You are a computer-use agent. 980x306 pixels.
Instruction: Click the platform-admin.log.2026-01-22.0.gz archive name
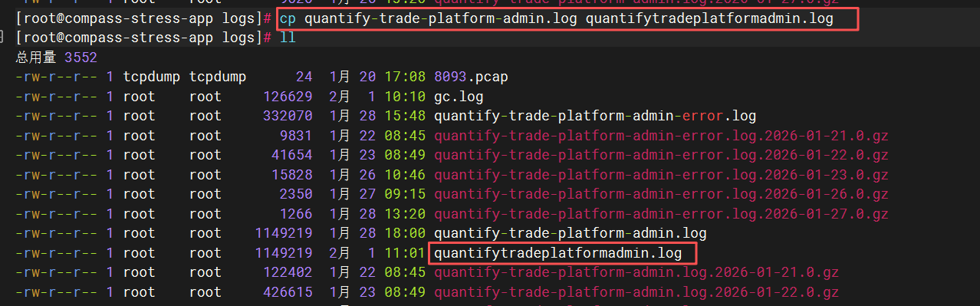point(636,291)
